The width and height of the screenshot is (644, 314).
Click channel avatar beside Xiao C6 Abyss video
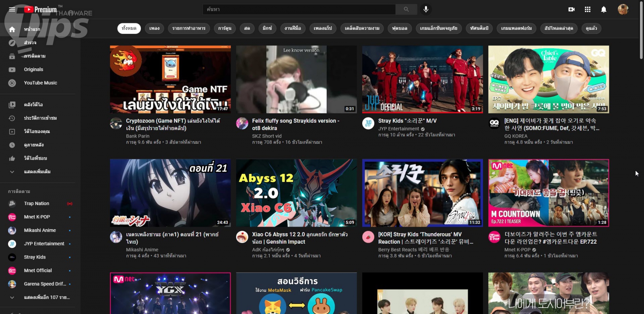pos(242,237)
